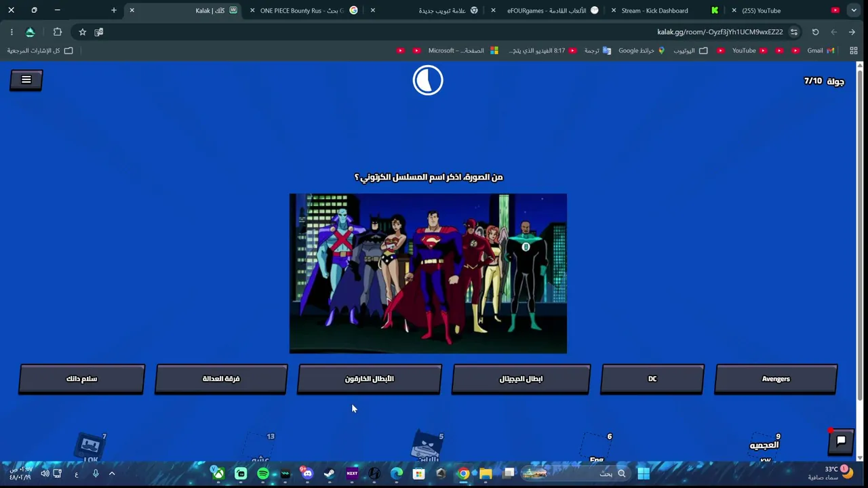Close the (255) YouTube tab
Screen dimensions: 868x488
pyautogui.click(x=734, y=11)
